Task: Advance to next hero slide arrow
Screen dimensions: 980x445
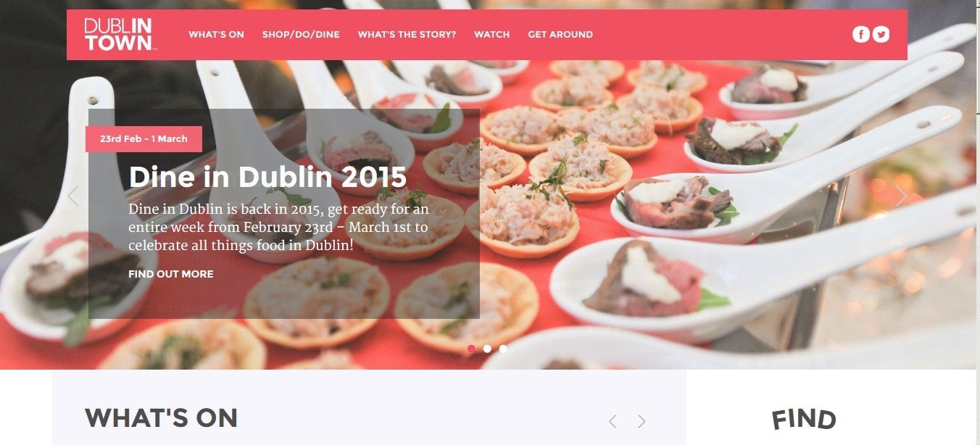Action: tap(901, 196)
